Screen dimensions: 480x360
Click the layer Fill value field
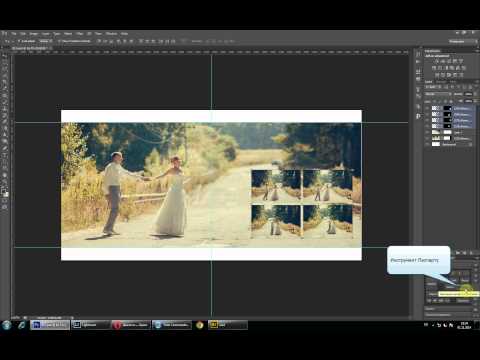tap(469, 101)
